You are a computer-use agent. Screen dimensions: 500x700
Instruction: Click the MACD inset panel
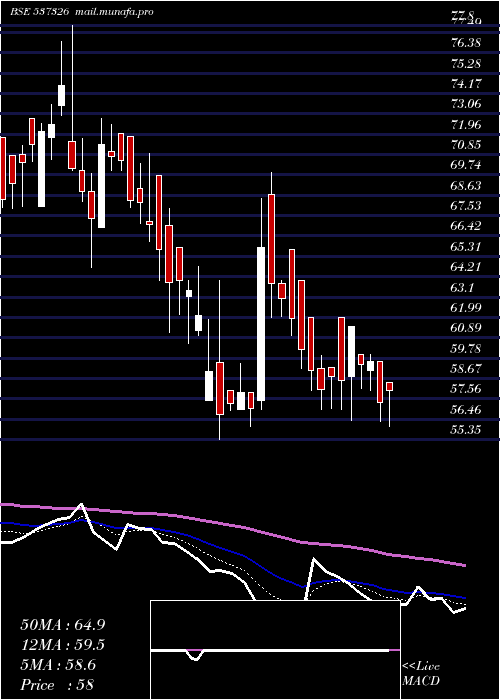pos(275,650)
